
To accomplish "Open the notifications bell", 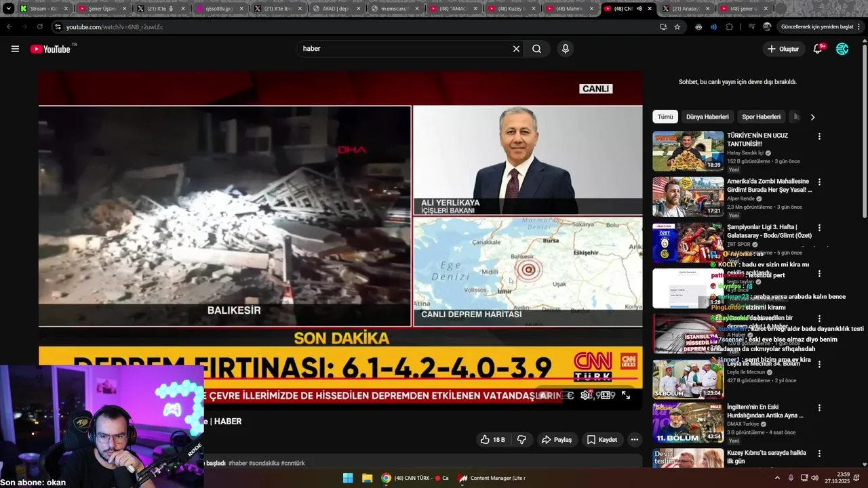I will 818,49.
